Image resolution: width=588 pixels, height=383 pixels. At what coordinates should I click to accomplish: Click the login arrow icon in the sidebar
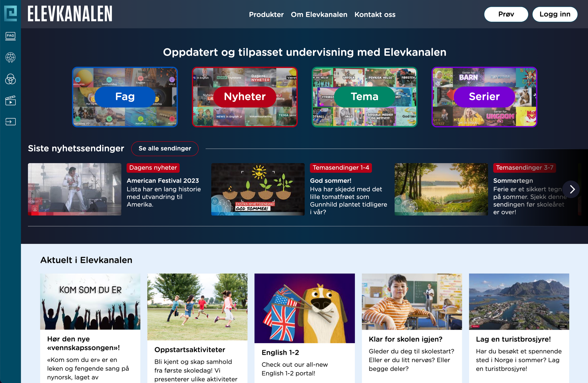pos(10,122)
